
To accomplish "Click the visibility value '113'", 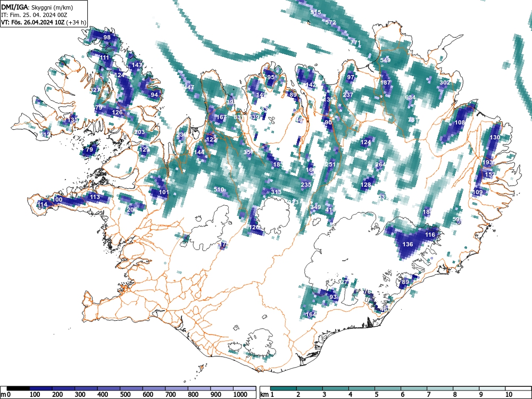I will [x=95, y=197].
